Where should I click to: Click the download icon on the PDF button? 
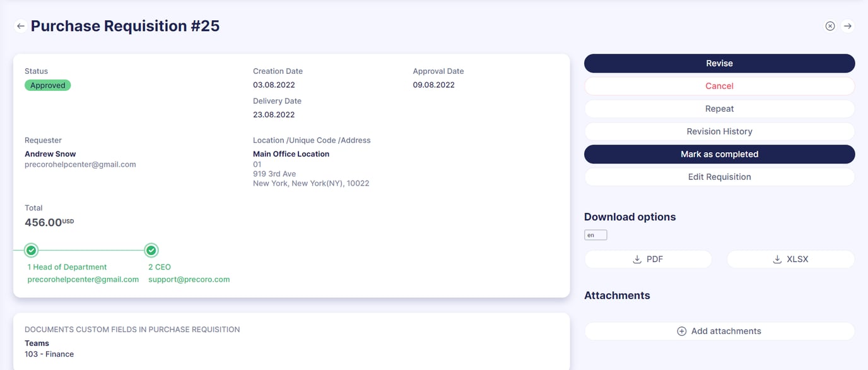pos(636,259)
